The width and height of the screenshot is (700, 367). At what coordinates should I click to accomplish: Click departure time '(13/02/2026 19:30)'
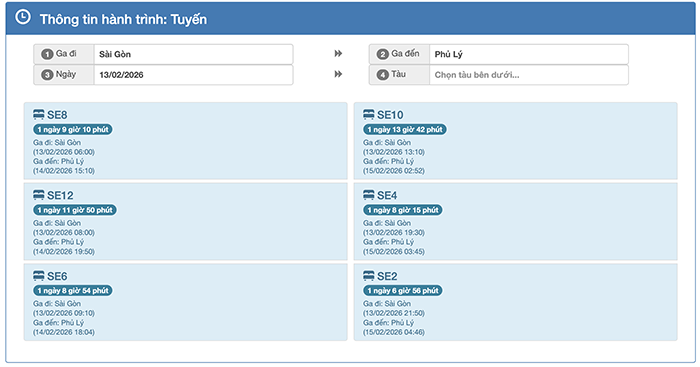394,232
